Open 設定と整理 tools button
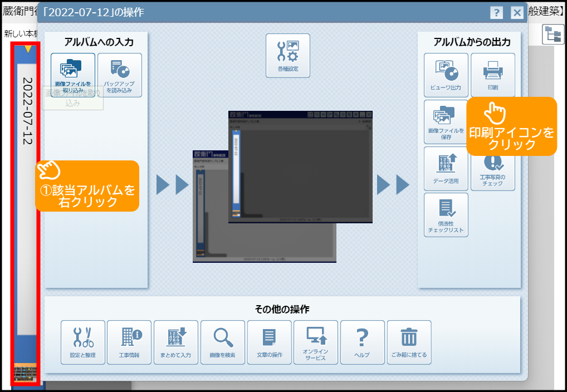Screen dimensions: 567x392 (x=82, y=342)
